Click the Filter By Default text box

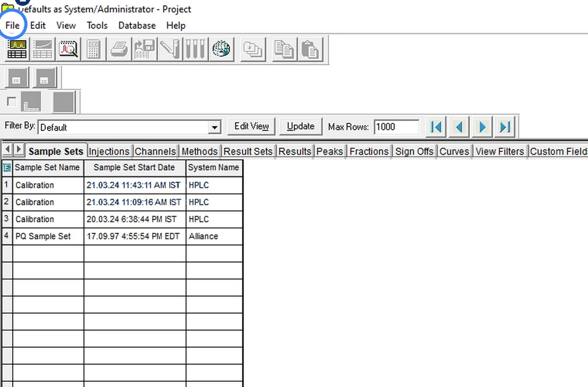pos(123,127)
